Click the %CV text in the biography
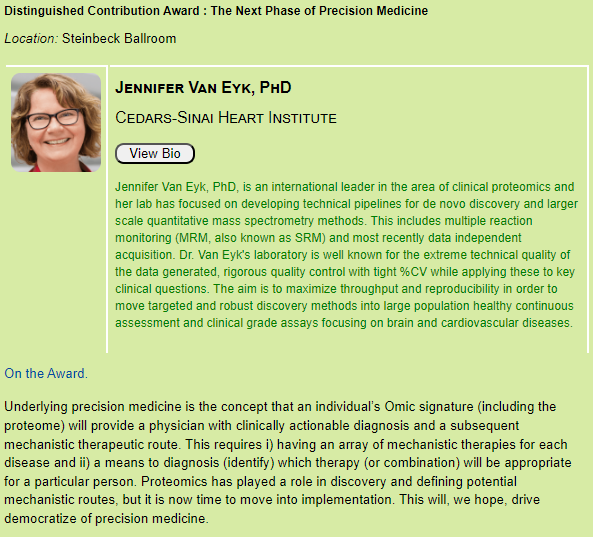Screen dimensions: 593x537 click(413, 272)
